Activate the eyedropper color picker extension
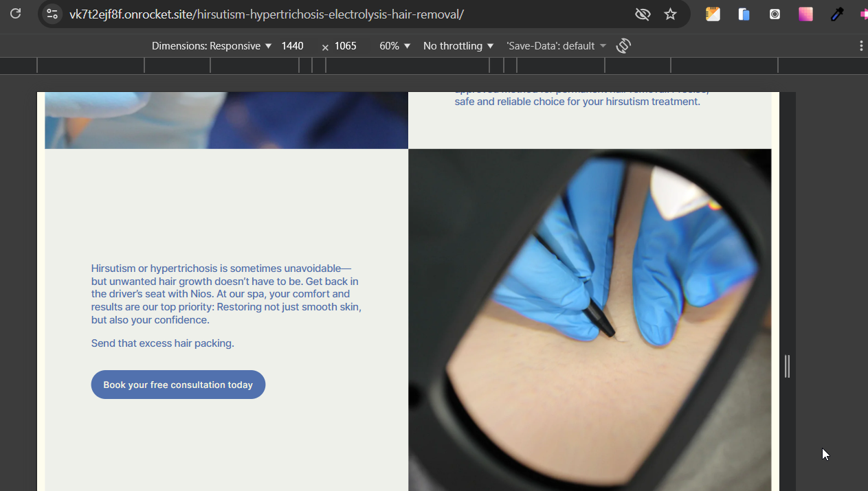 pos(836,14)
